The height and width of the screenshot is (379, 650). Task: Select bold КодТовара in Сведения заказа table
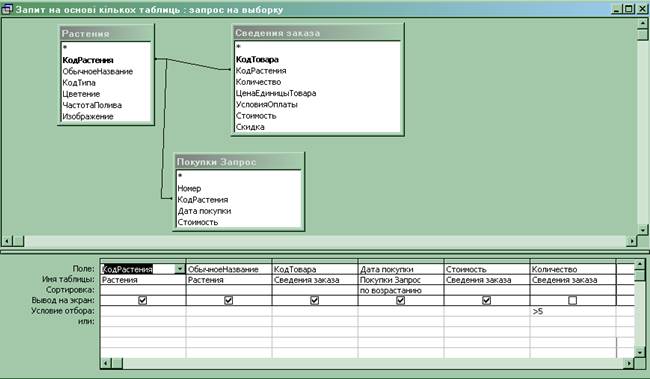(x=257, y=59)
